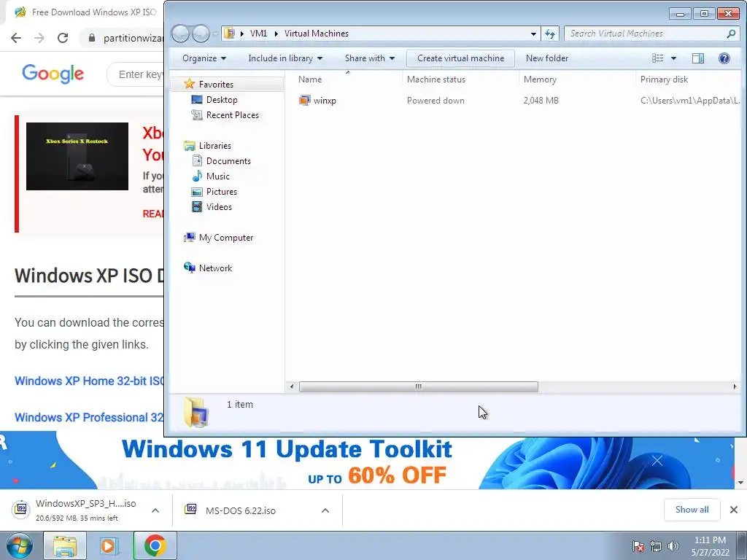Open Videos library

pos(219,206)
